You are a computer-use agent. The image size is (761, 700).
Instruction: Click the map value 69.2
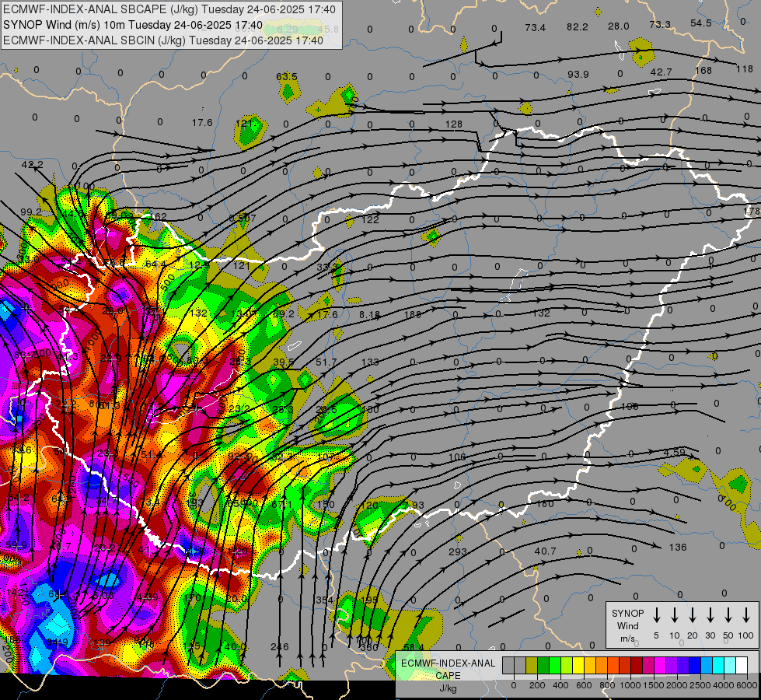tap(284, 313)
